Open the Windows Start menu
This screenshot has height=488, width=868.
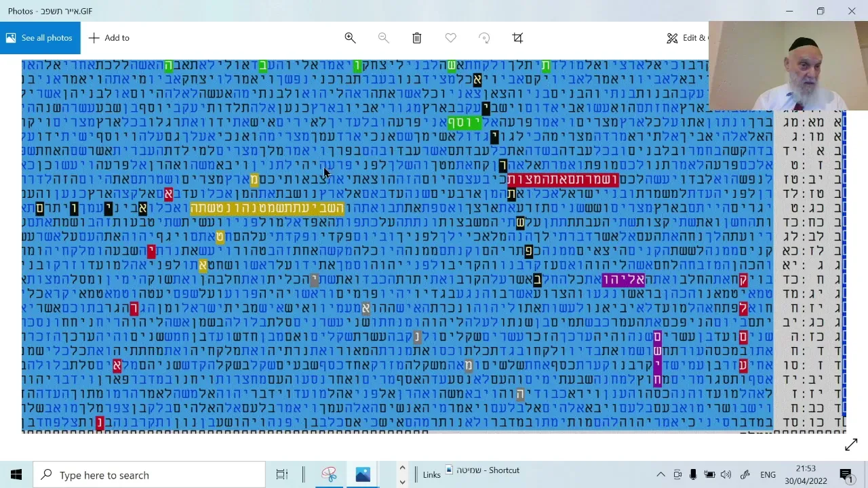point(16,474)
